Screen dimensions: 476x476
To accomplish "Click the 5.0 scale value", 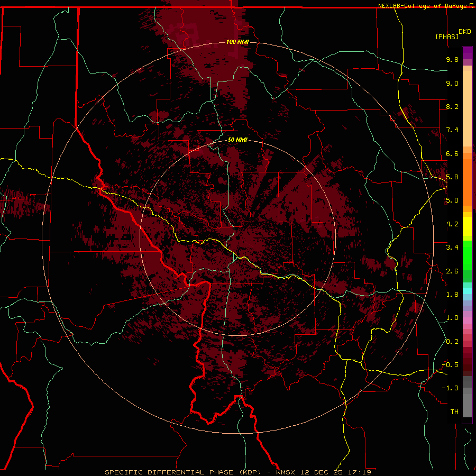I will click(452, 200).
